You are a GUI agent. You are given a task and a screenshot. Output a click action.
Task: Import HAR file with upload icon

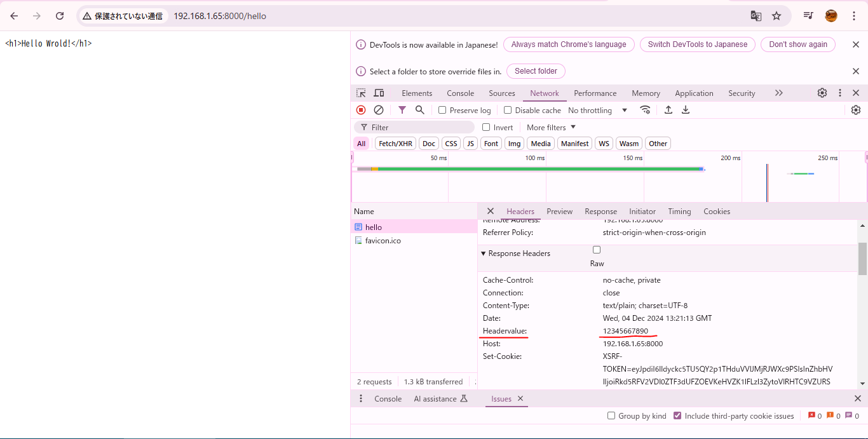click(668, 110)
